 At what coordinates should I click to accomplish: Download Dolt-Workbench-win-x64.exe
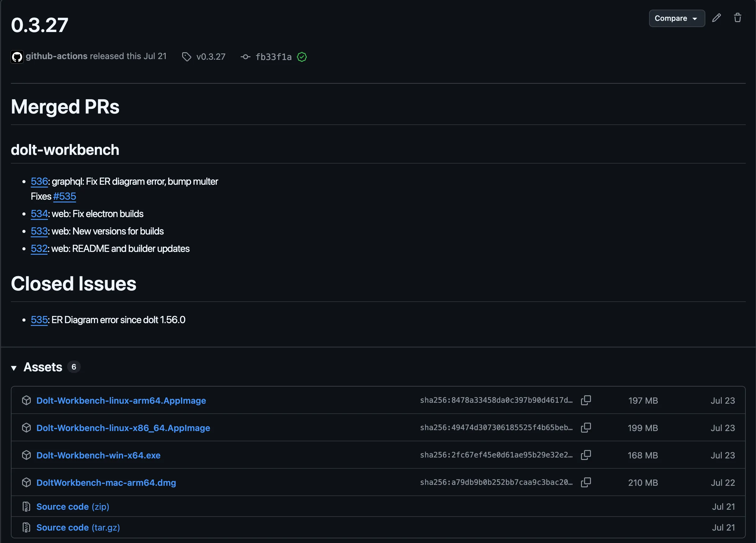pos(98,455)
